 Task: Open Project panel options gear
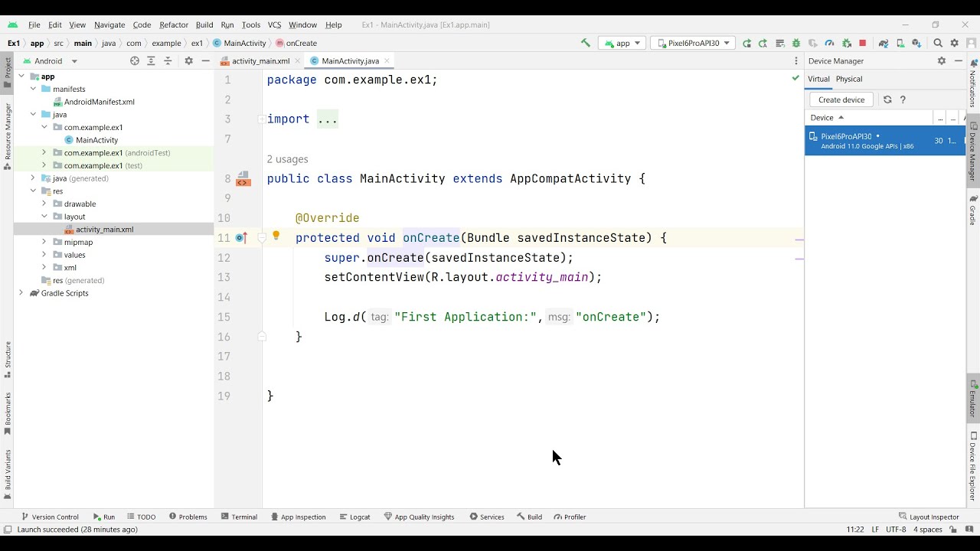click(x=188, y=60)
